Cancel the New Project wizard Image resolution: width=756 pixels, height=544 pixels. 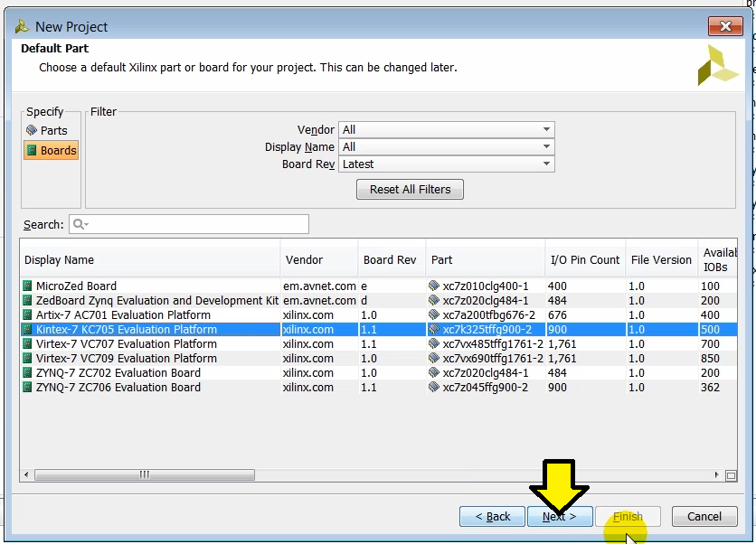pyautogui.click(x=704, y=517)
